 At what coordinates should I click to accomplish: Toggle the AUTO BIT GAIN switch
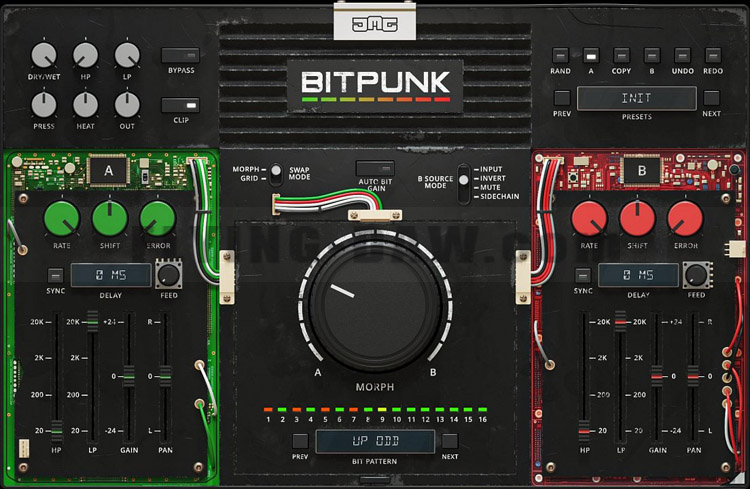click(x=375, y=168)
